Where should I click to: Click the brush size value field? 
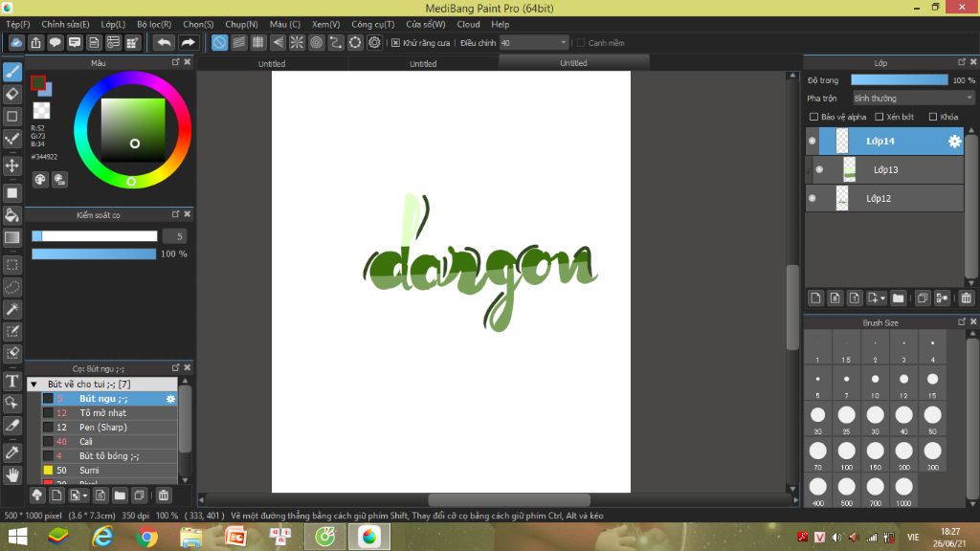coord(175,236)
